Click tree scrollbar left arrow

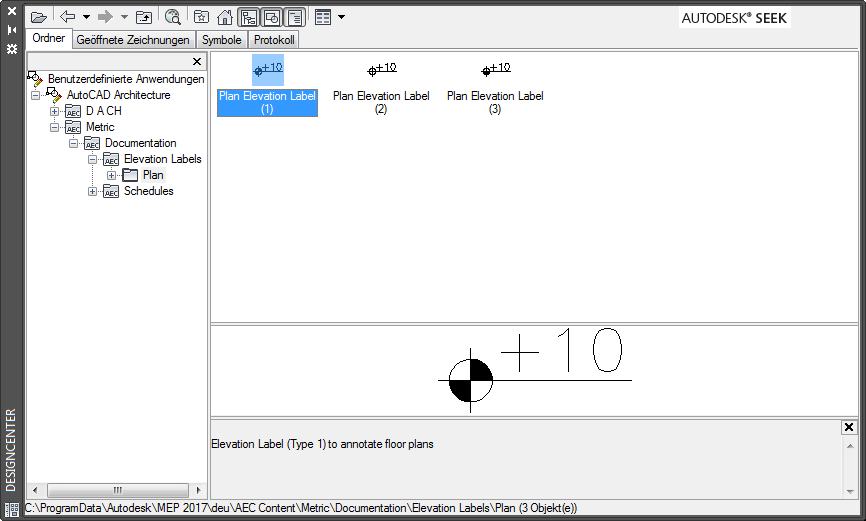click(35, 490)
